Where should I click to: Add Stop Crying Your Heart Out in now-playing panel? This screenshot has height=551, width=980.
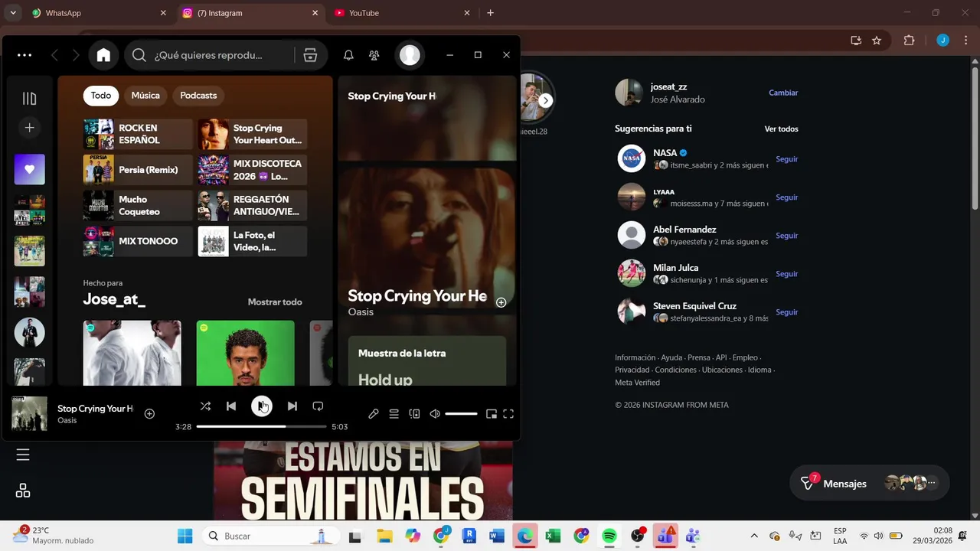501,302
